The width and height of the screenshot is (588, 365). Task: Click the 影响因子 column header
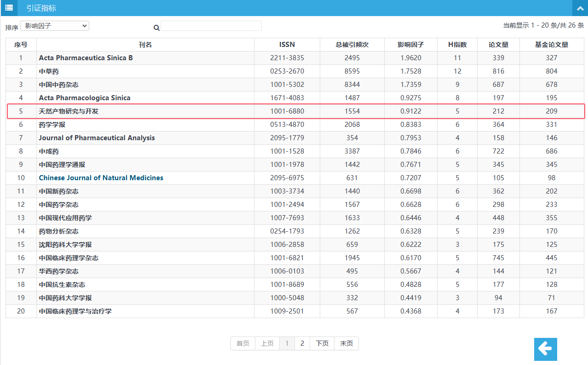point(410,45)
